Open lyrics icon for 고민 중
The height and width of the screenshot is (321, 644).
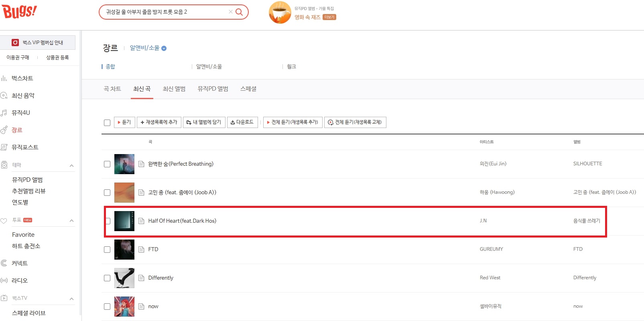click(141, 193)
